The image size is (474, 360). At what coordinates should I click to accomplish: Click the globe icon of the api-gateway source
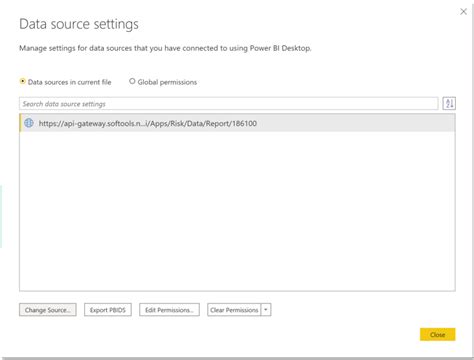click(x=29, y=123)
